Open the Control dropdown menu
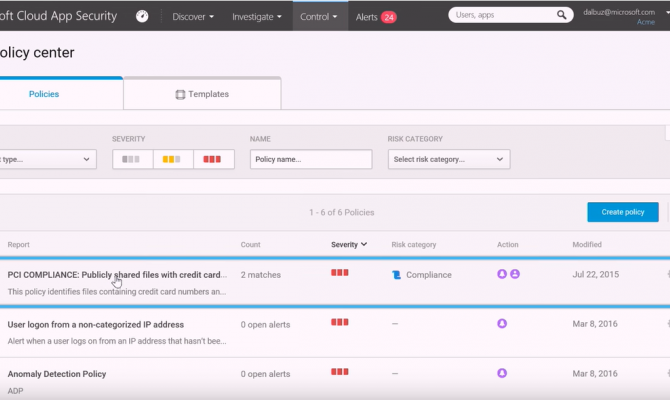This screenshot has height=400, width=670. point(319,17)
